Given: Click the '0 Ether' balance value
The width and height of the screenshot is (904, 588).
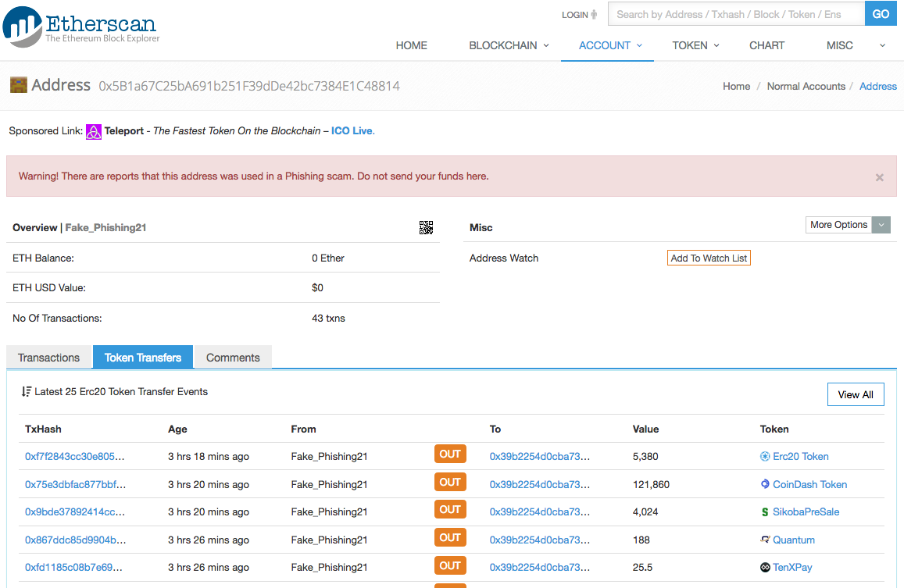Looking at the screenshot, I should click(327, 258).
